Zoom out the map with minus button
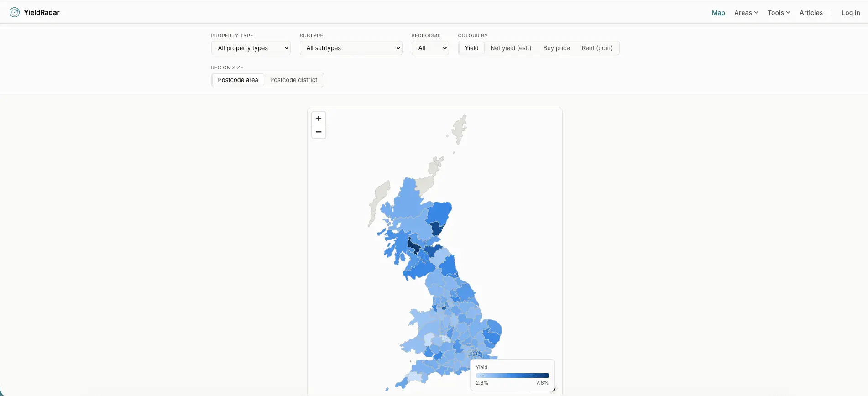 coord(319,132)
